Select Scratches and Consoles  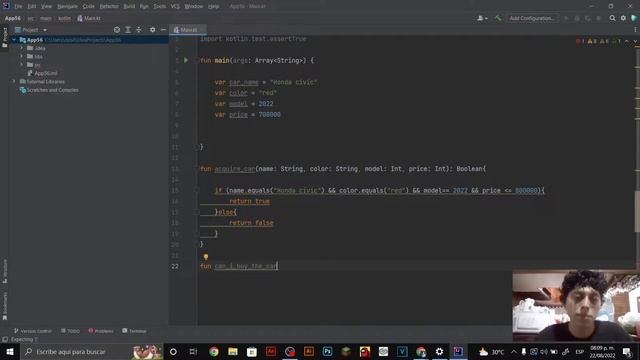coord(49,90)
